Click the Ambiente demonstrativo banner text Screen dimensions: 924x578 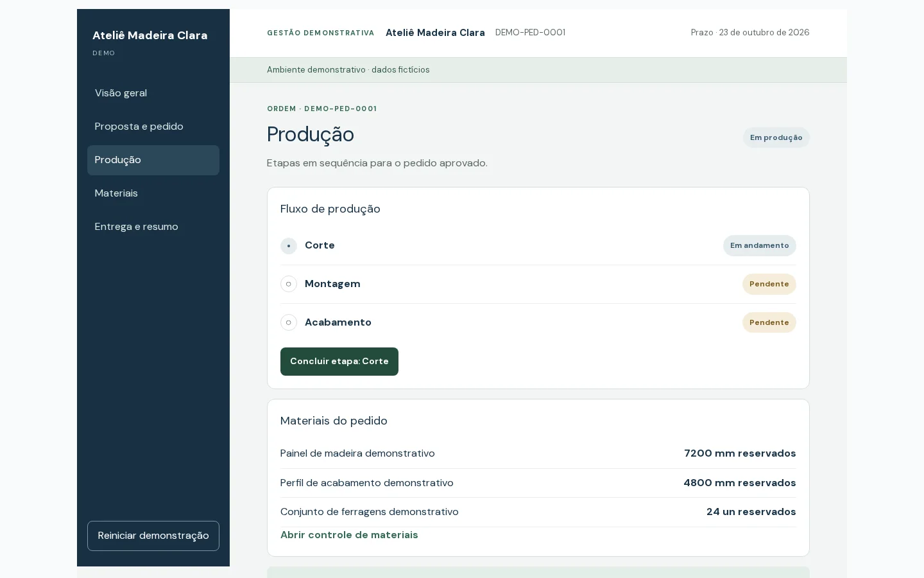(348, 70)
